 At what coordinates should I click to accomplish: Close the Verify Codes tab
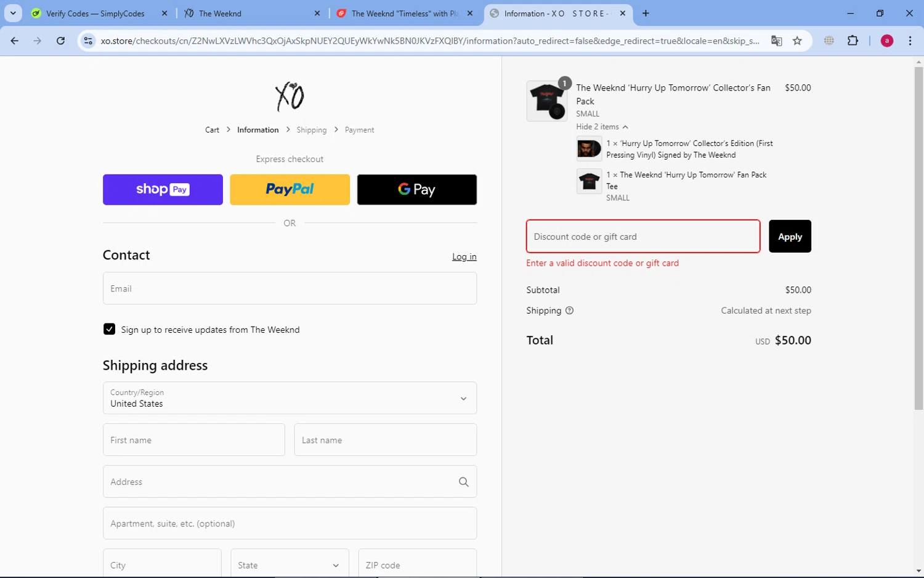(164, 13)
